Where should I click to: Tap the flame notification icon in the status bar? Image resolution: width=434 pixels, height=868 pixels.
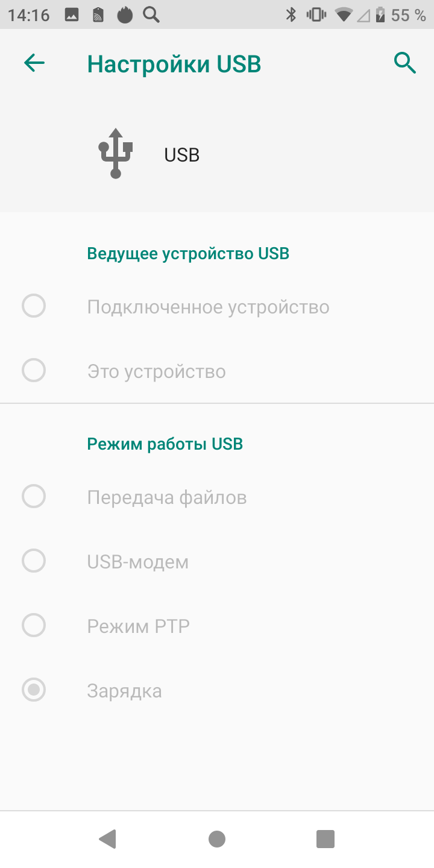click(125, 15)
